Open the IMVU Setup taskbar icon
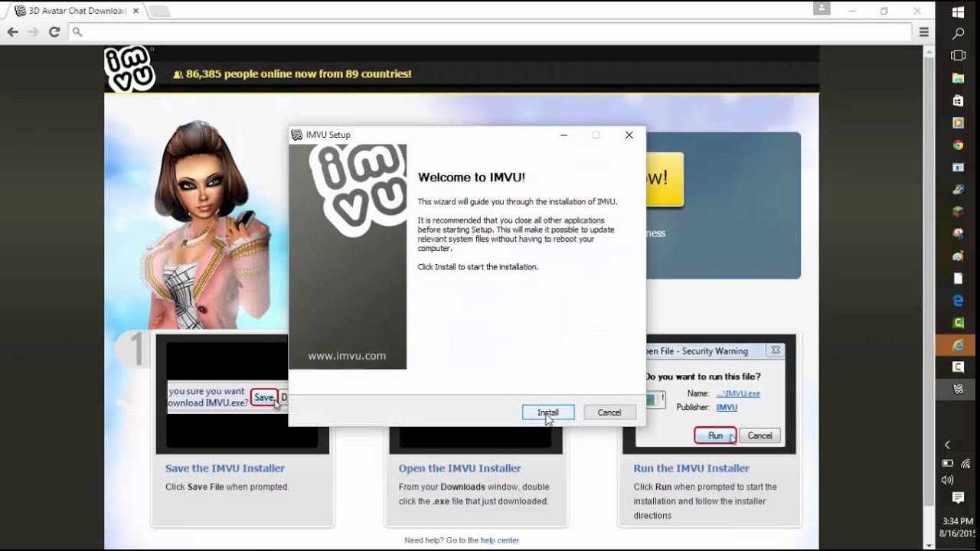Screen dimensions: 980x551 [958, 390]
